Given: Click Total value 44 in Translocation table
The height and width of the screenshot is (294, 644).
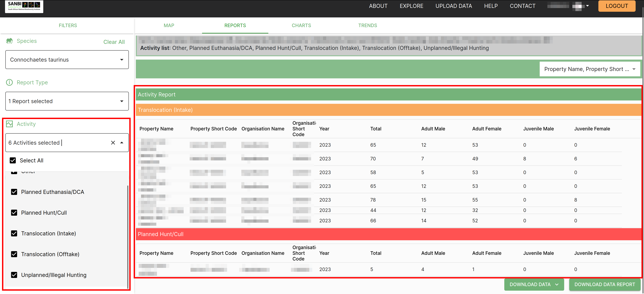Looking at the screenshot, I should [x=373, y=210].
